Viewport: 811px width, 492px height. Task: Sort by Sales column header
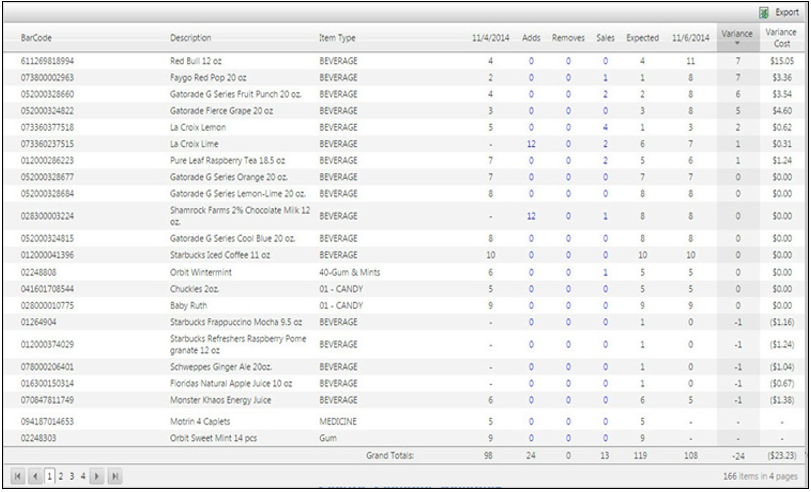click(x=605, y=38)
